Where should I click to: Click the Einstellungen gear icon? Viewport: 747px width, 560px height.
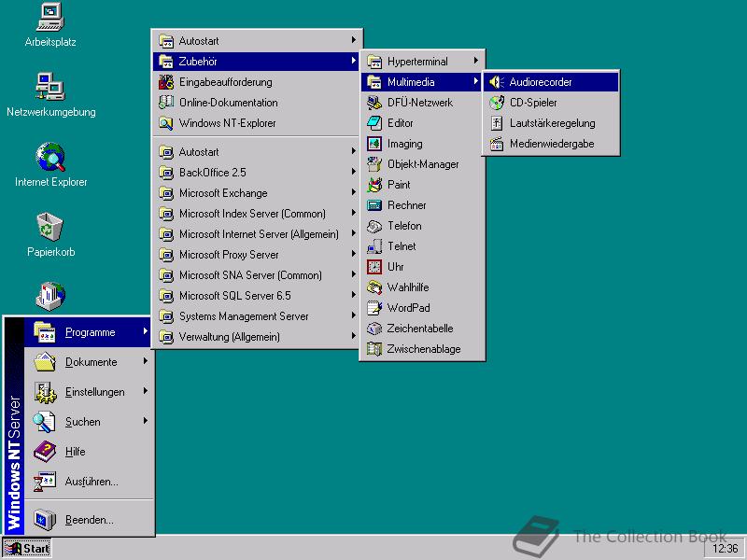click(x=45, y=392)
